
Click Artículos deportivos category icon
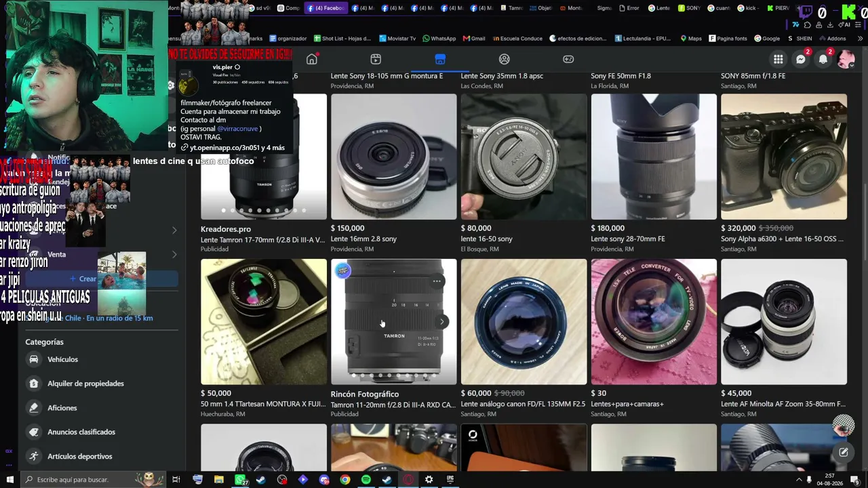(33, 456)
